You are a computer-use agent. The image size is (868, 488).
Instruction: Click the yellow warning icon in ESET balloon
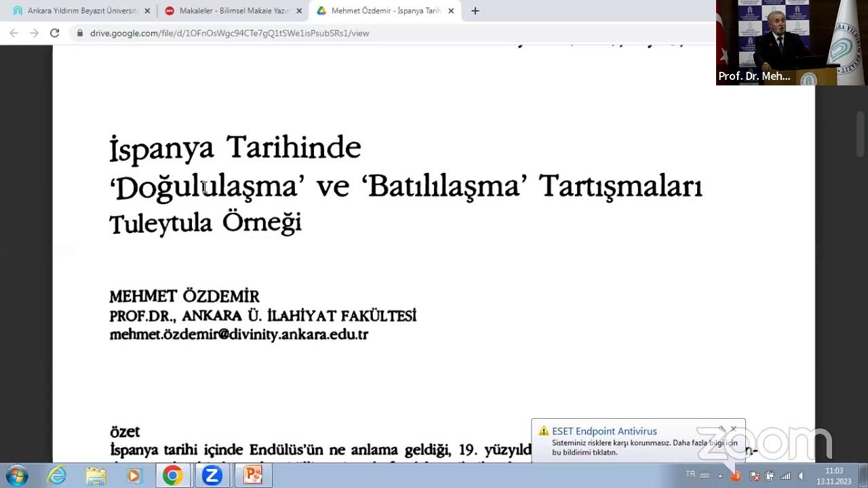(x=544, y=431)
